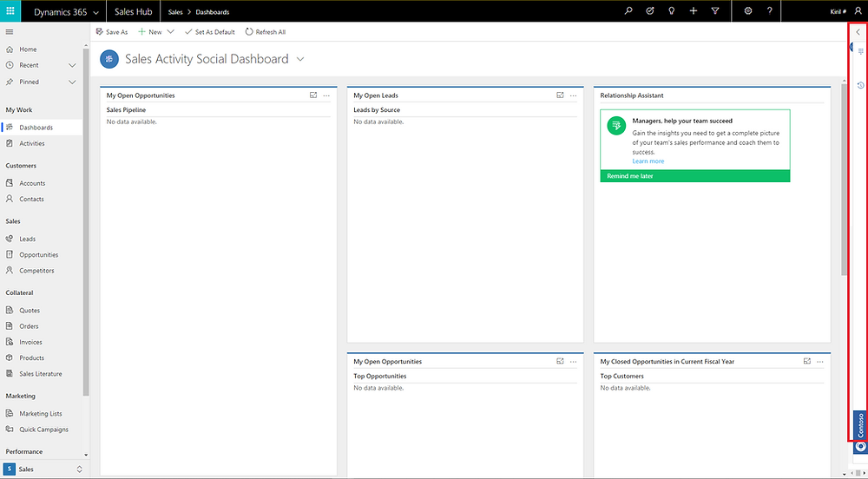The image size is (868, 479).
Task: Collapse the site map hamburger menu
Action: click(x=10, y=32)
